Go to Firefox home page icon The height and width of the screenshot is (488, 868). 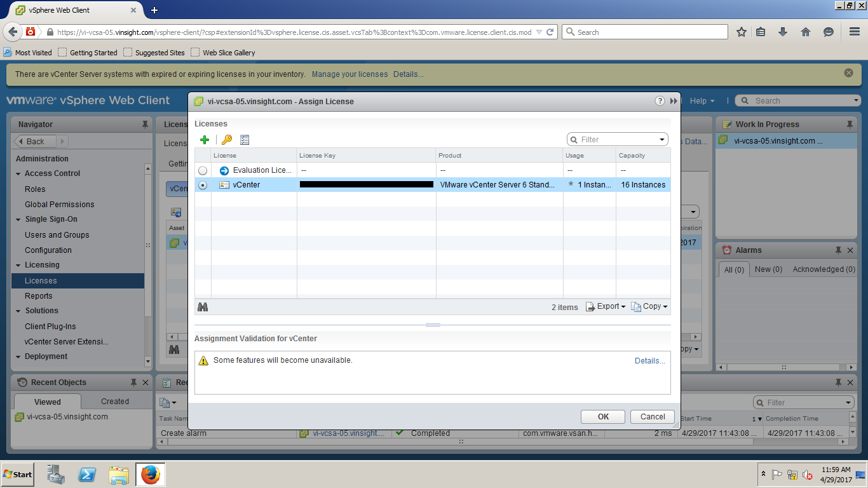pos(806,32)
